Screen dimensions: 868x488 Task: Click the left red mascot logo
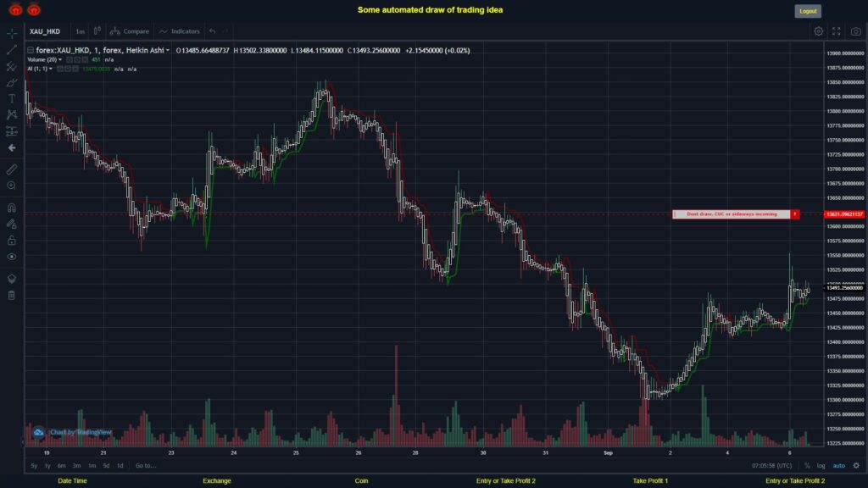click(15, 9)
